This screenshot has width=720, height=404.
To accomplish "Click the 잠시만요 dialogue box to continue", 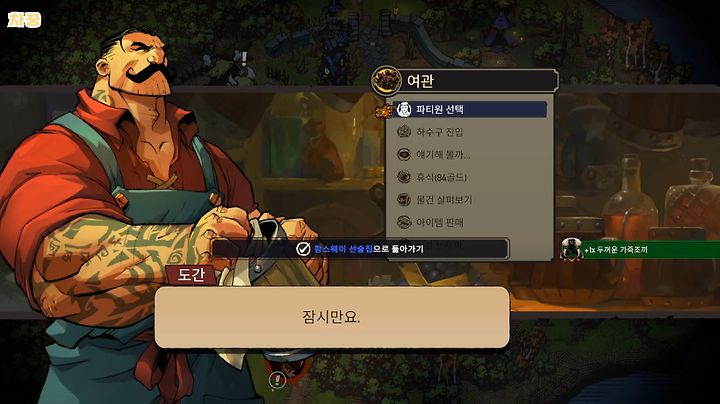I will 332,317.
